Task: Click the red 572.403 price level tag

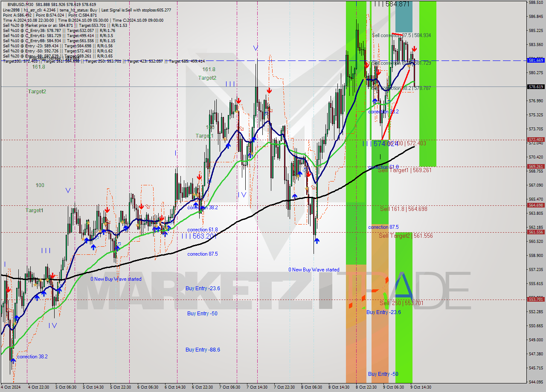Action: coord(536,140)
